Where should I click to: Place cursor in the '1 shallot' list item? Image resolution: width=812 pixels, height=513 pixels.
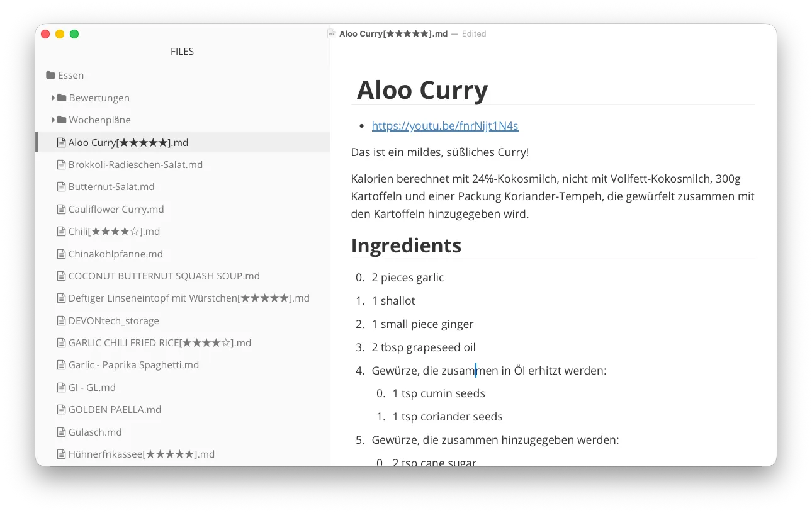[x=397, y=301]
